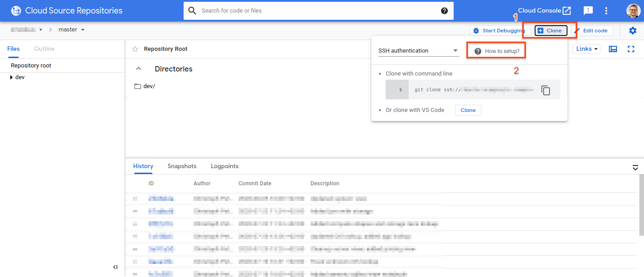Image resolution: width=644 pixels, height=277 pixels.
Task: Open the master branch dropdown
Action: click(72, 30)
